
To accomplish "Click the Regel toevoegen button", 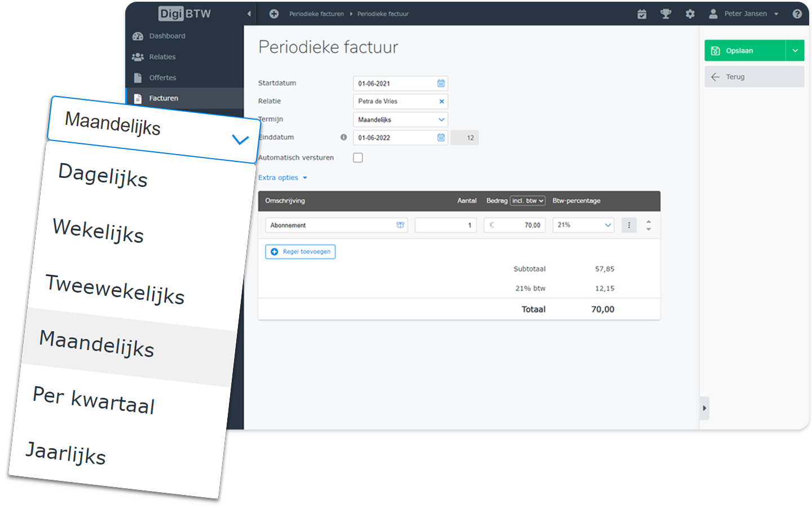I will pyautogui.click(x=301, y=252).
